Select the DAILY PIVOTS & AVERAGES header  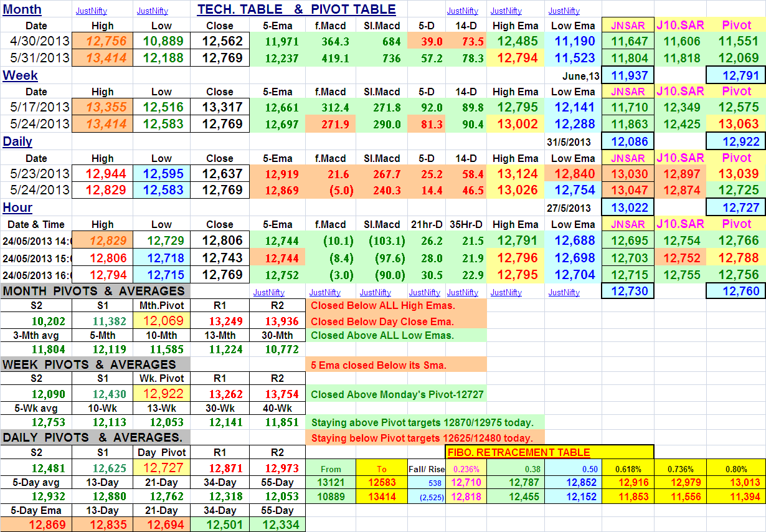(95, 438)
